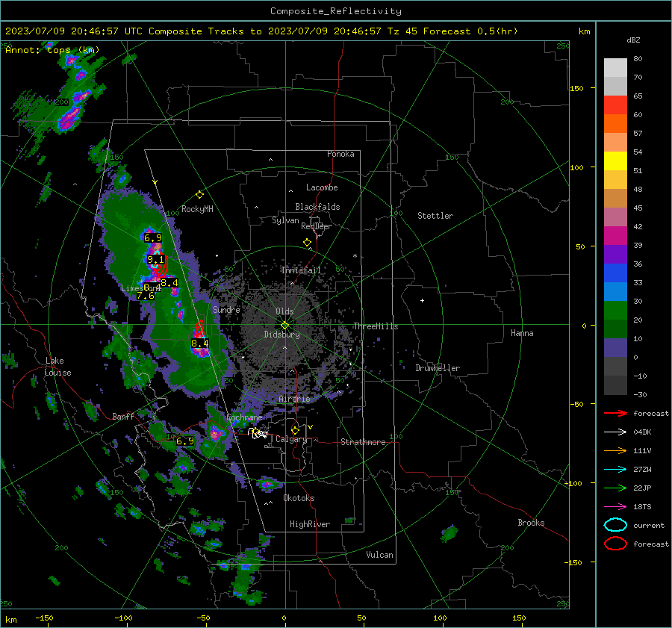Click the Sylvan label
Viewport: 672px width, 628px height.
tap(285, 220)
